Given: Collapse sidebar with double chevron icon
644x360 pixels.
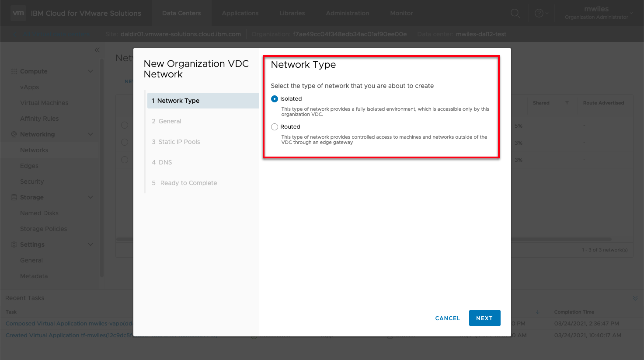Looking at the screenshot, I should click(x=97, y=50).
